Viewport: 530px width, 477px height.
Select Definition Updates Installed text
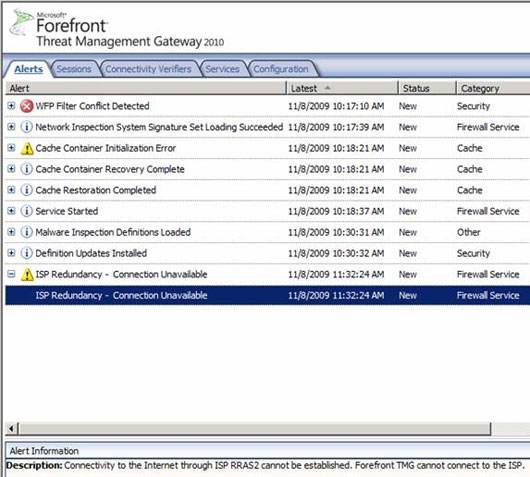(x=91, y=253)
